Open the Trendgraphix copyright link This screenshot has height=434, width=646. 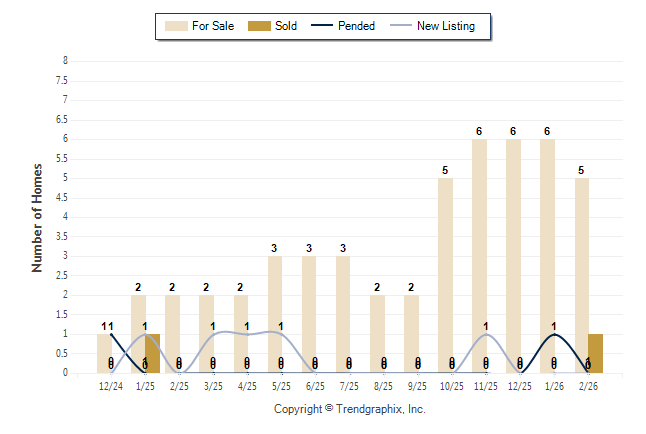[349, 409]
